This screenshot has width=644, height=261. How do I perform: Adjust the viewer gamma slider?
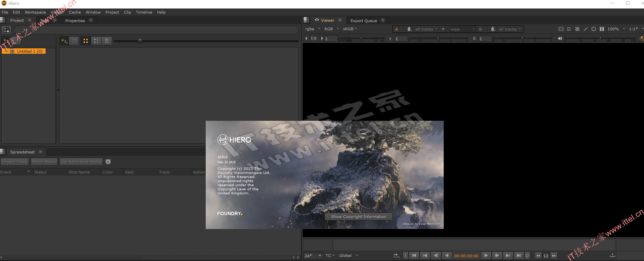coord(438,38)
